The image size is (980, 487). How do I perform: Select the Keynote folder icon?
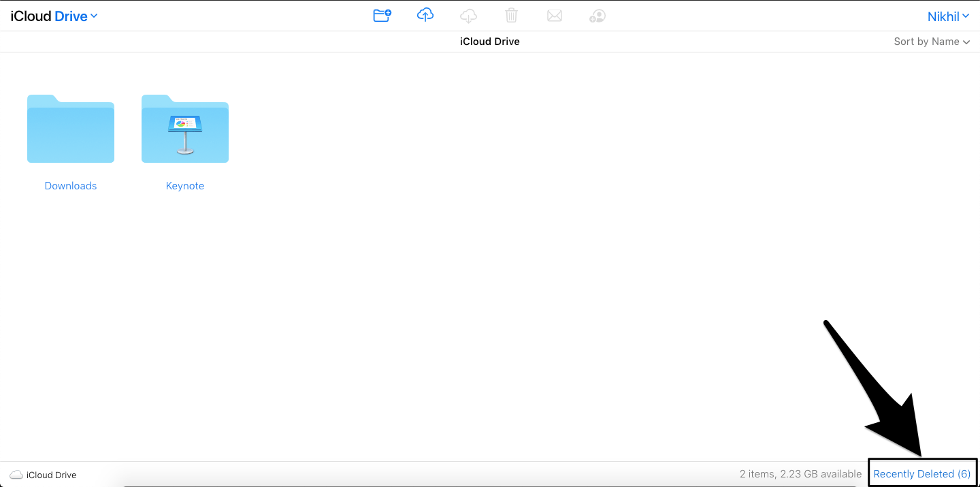click(185, 129)
